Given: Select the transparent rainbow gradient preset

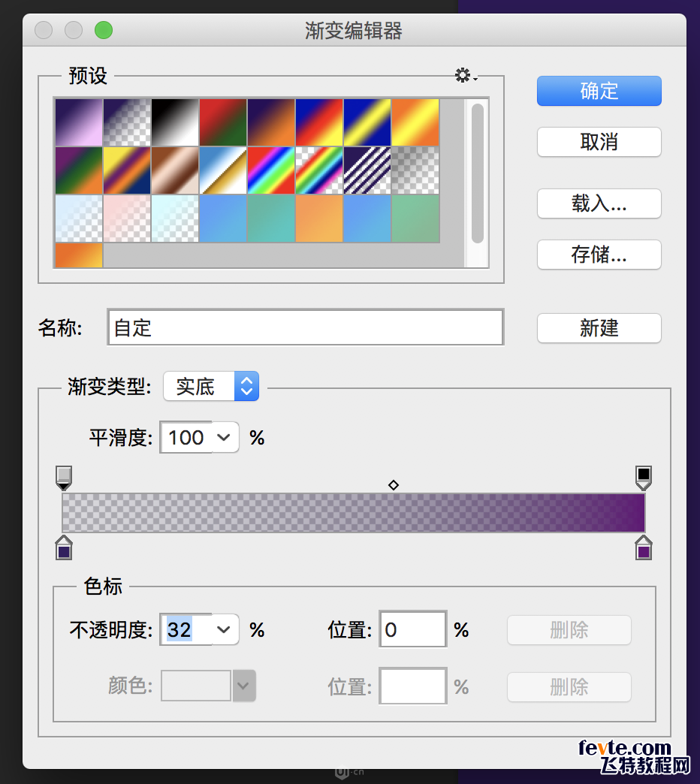Looking at the screenshot, I should (x=319, y=170).
